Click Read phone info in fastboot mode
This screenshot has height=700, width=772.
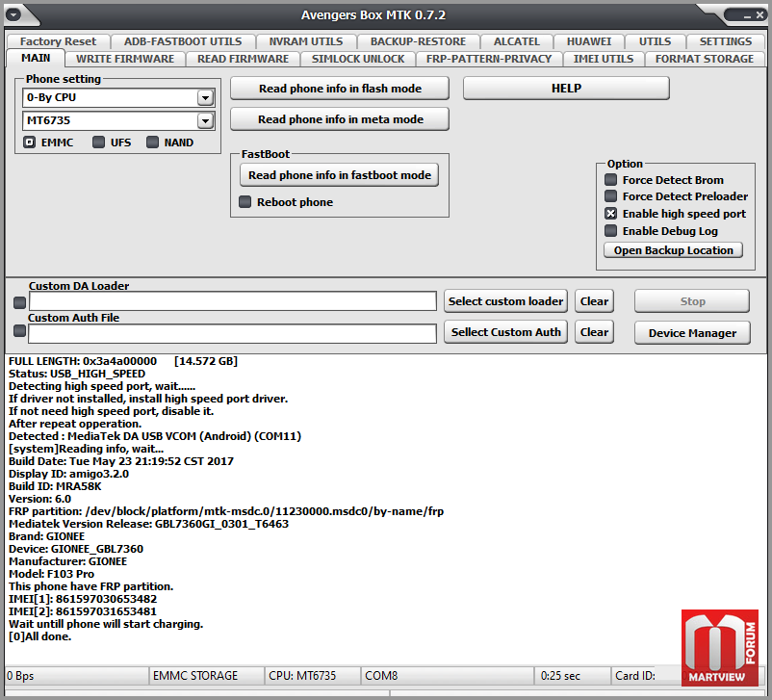tap(339, 175)
